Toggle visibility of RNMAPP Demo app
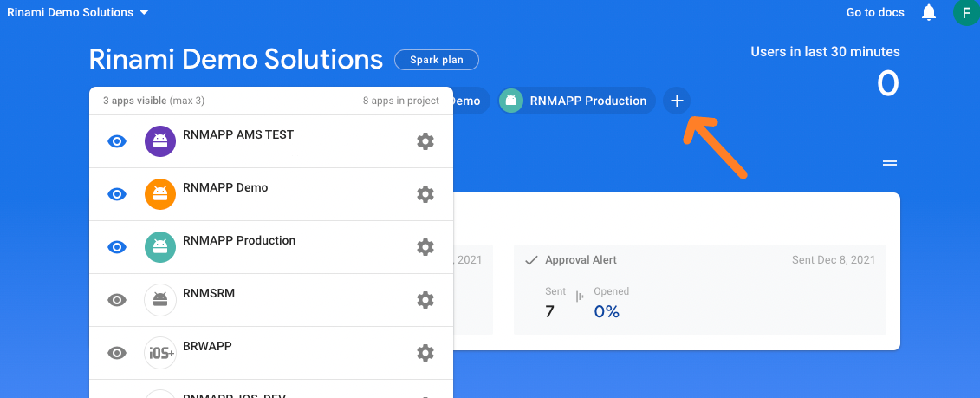980x398 pixels. point(117,194)
